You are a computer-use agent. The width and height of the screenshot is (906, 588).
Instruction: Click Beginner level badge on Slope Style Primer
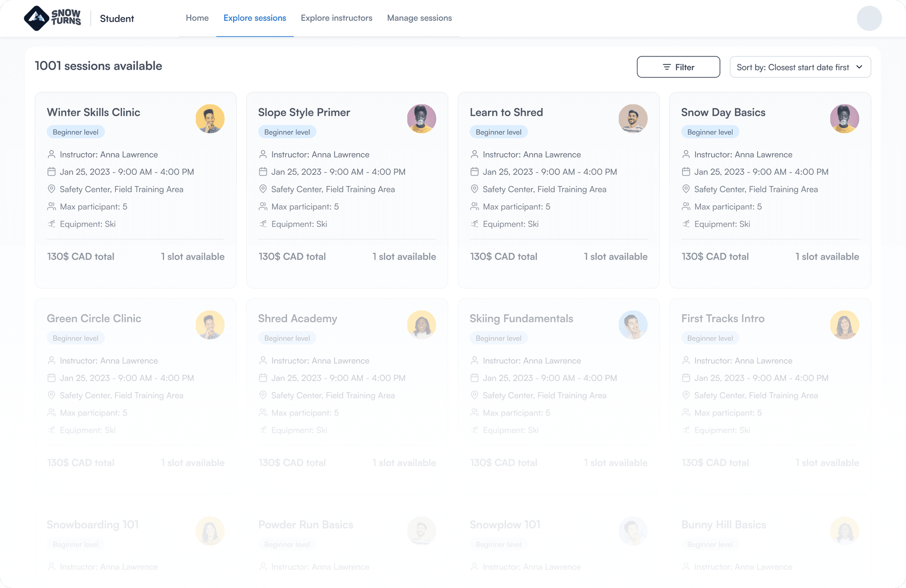287,132
